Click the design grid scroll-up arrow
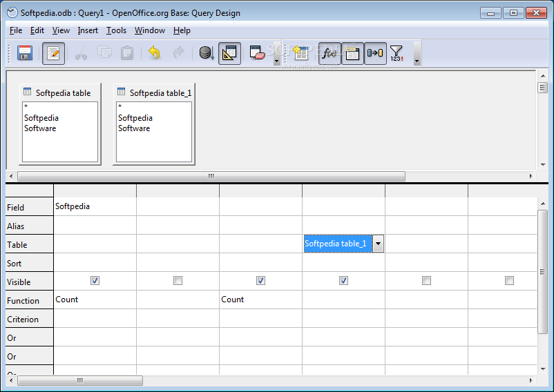Image resolution: width=554 pixels, height=392 pixels. (543, 204)
